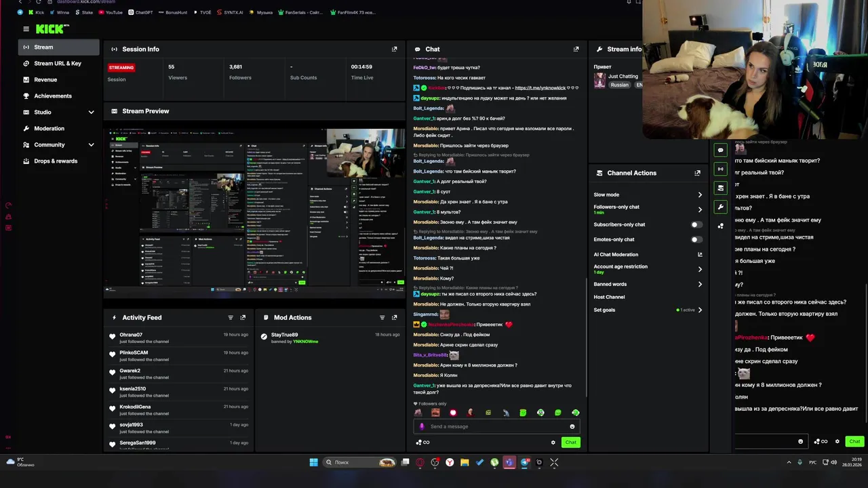The width and height of the screenshot is (868, 488).
Task: Open Stream URL & Key page
Action: 59,64
